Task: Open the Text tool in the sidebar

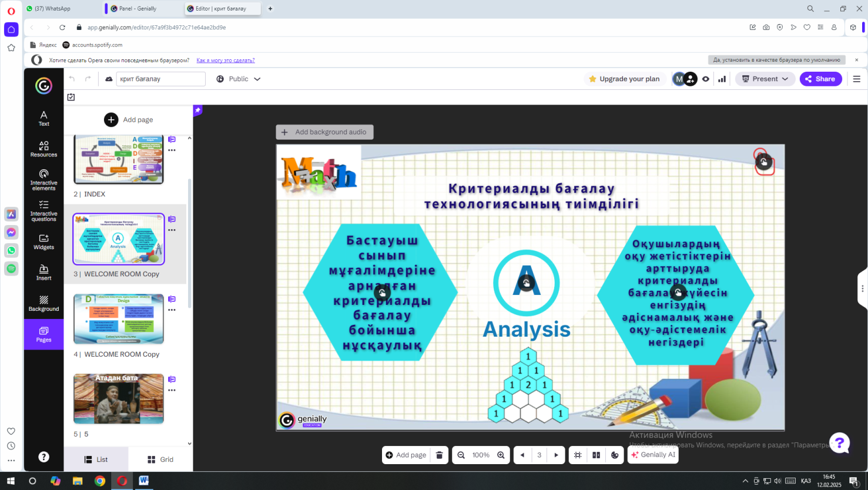Action: (x=43, y=118)
